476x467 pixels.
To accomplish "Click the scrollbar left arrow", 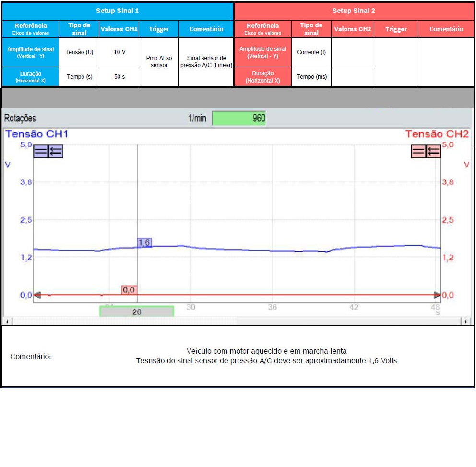I will (6, 321).
